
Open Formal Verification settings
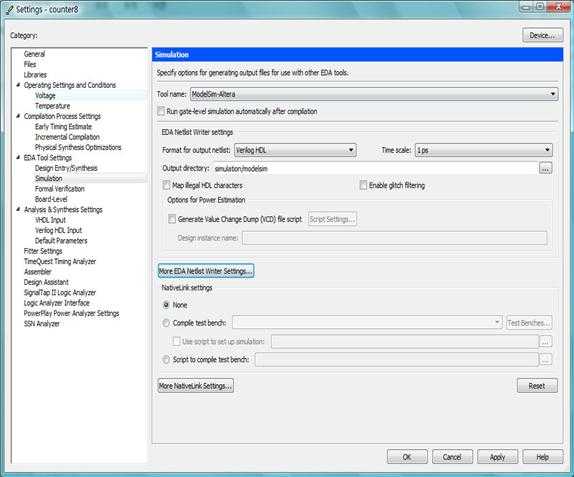pyautogui.click(x=60, y=189)
